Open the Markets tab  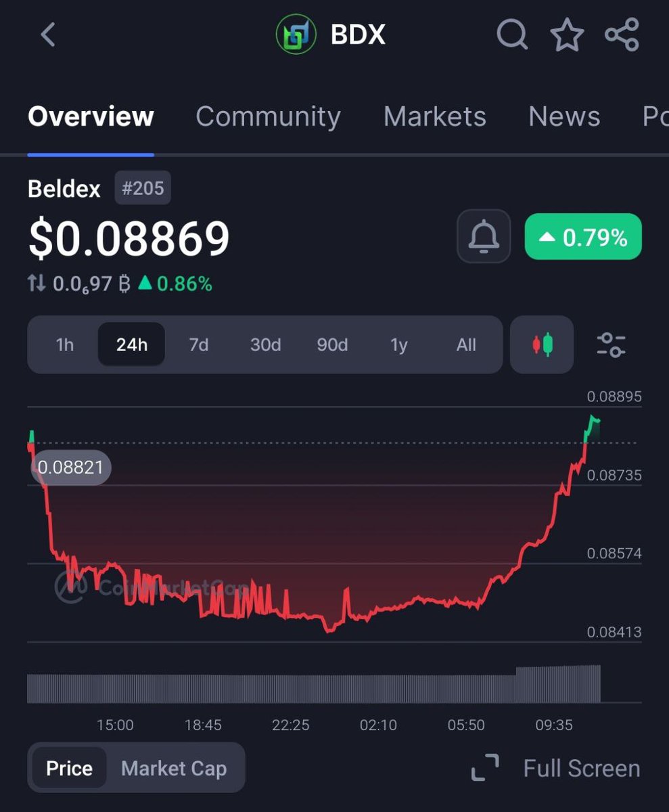coord(435,116)
